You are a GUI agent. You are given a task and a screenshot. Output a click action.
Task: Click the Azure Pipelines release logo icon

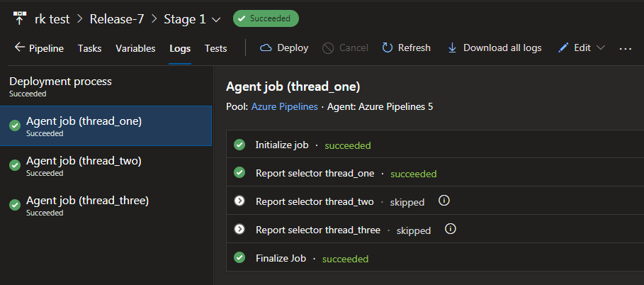[x=20, y=18]
